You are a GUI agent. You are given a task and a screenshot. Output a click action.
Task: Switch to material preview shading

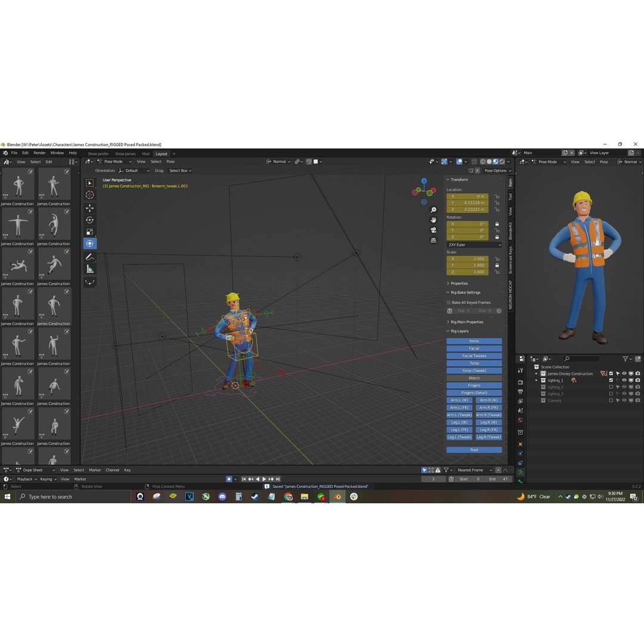click(x=496, y=162)
